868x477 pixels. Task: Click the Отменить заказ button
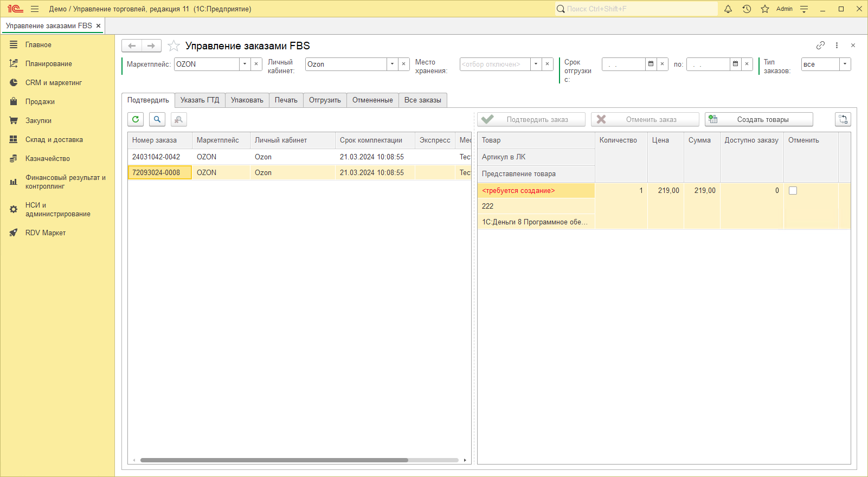click(645, 120)
